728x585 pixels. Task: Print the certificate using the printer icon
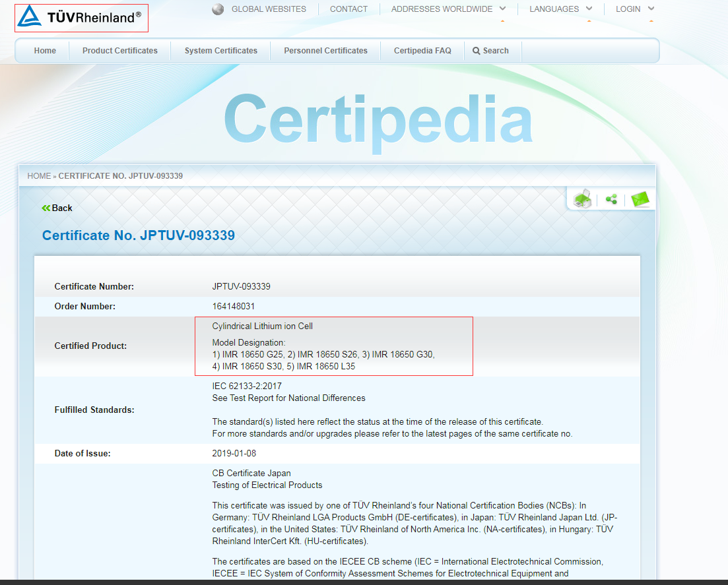(582, 199)
